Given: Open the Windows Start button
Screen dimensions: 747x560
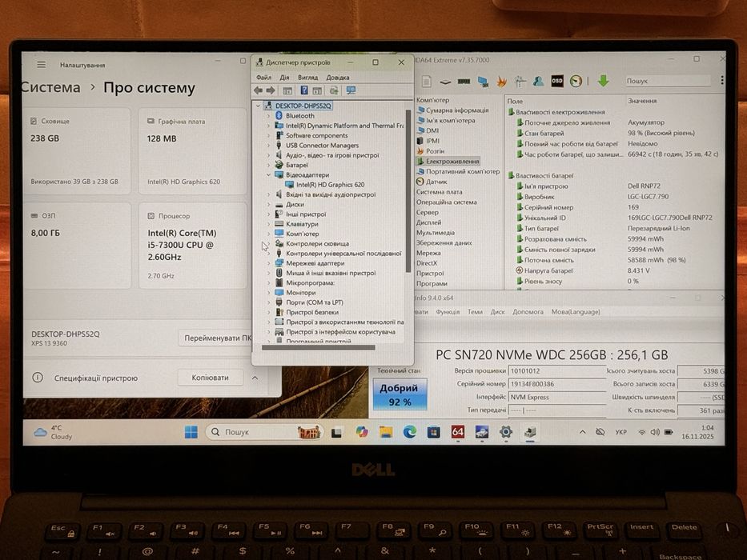Looking at the screenshot, I should click(191, 432).
